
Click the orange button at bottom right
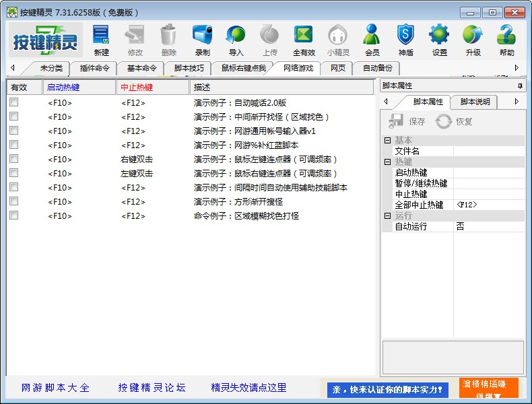point(489,388)
